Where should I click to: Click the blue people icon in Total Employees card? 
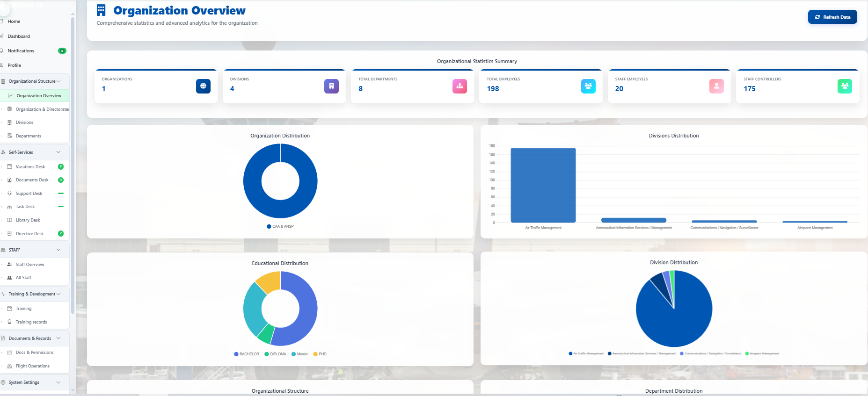(x=588, y=86)
